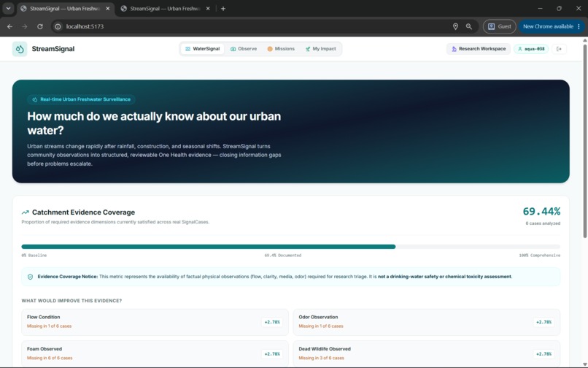Open a new browser tab

(223, 8)
